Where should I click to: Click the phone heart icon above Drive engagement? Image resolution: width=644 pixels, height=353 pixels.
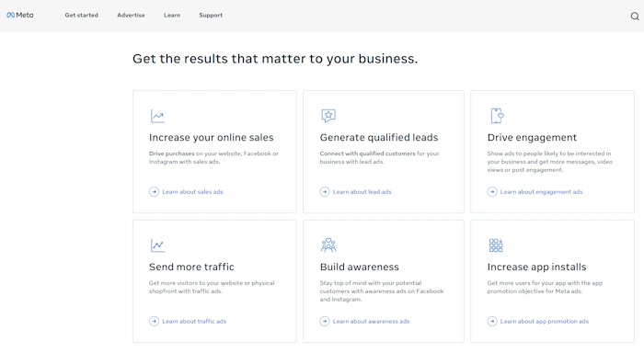pos(497,116)
